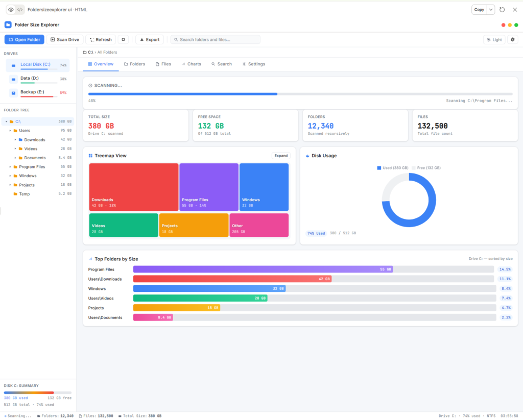Image resolution: width=523 pixels, height=420 pixels.
Task: Expand the Treemap View panel
Action: (280, 156)
